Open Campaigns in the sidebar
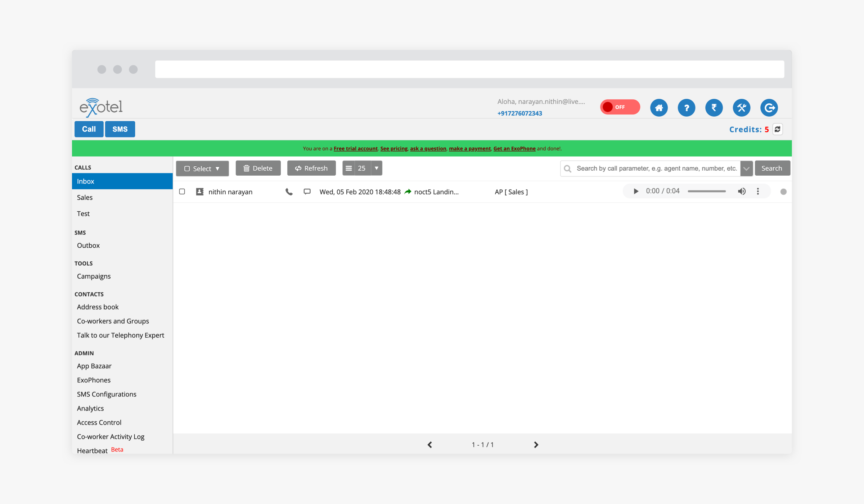Image resolution: width=864 pixels, height=504 pixels. coord(94,276)
